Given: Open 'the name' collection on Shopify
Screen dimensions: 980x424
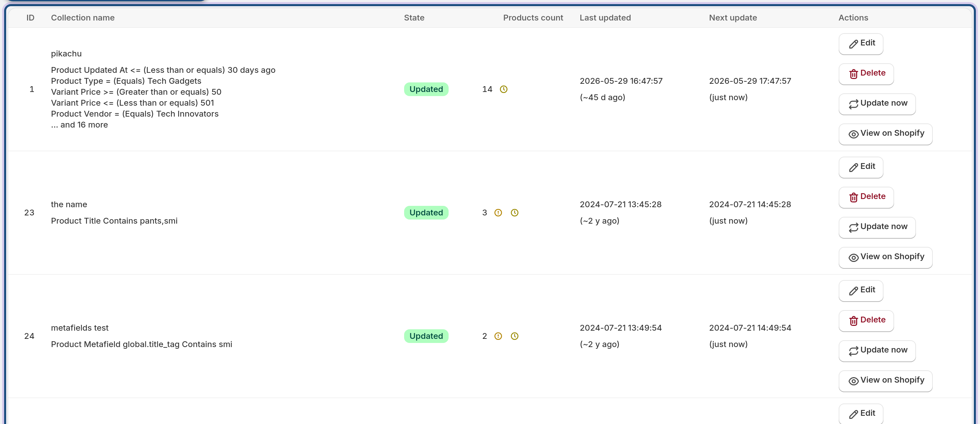Looking at the screenshot, I should point(885,257).
